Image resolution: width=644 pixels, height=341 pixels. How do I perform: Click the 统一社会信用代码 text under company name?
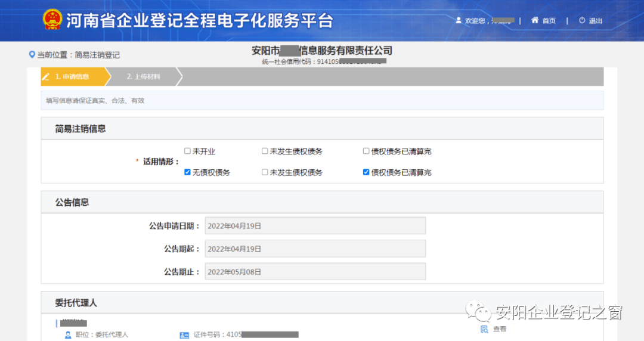click(x=324, y=61)
